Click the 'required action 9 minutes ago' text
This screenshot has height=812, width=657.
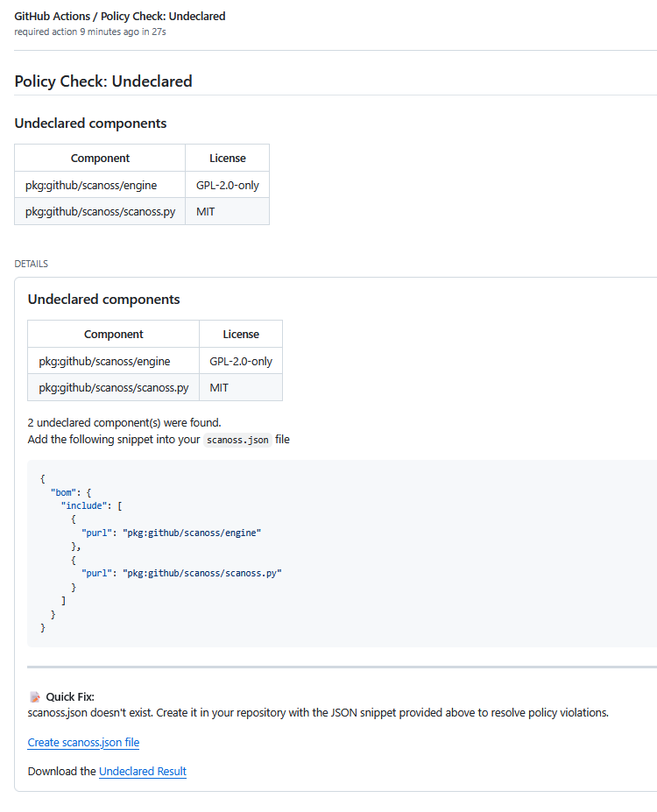(89, 32)
